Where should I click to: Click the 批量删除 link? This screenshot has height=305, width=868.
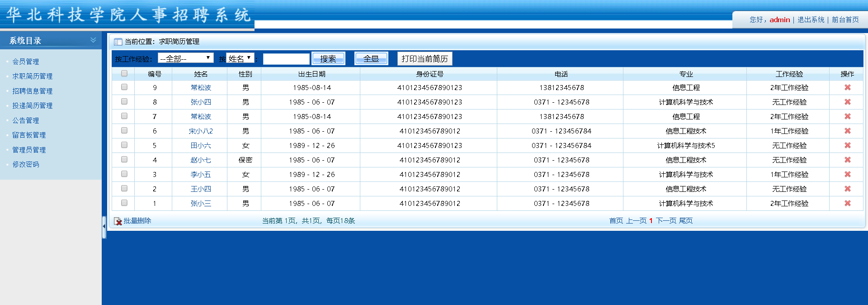click(137, 221)
